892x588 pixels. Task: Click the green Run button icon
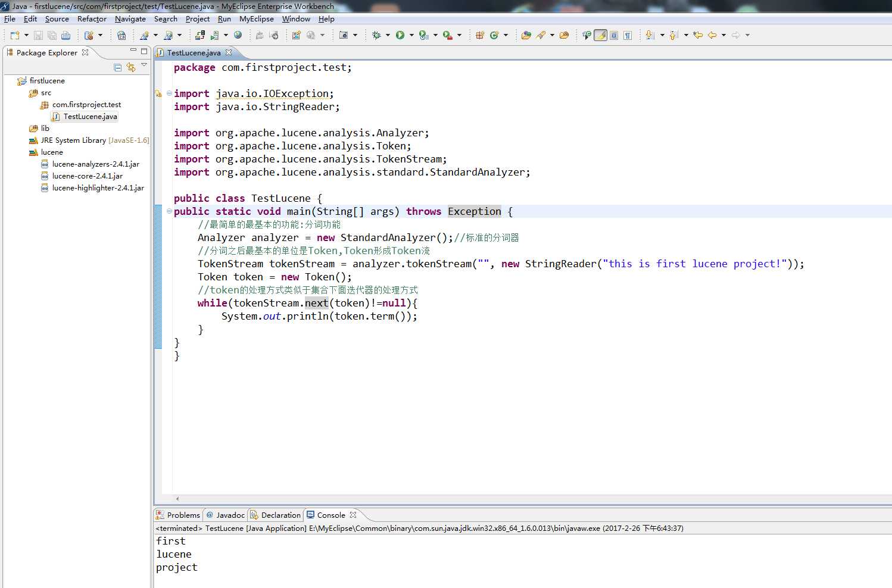pyautogui.click(x=400, y=35)
